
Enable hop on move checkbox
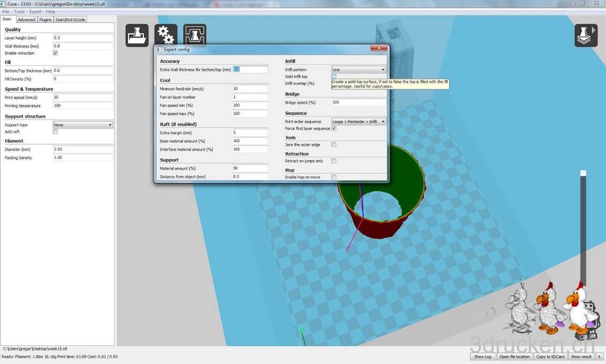334,177
